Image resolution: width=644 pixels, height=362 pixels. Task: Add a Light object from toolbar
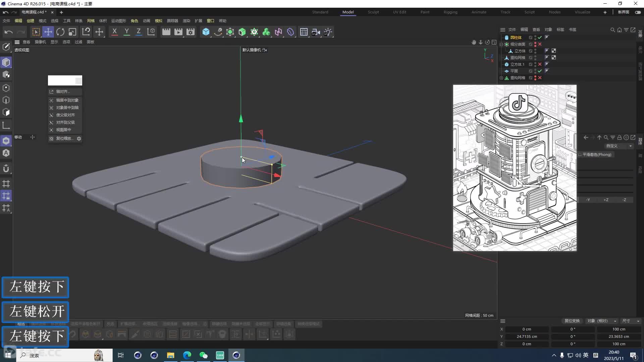(x=328, y=32)
